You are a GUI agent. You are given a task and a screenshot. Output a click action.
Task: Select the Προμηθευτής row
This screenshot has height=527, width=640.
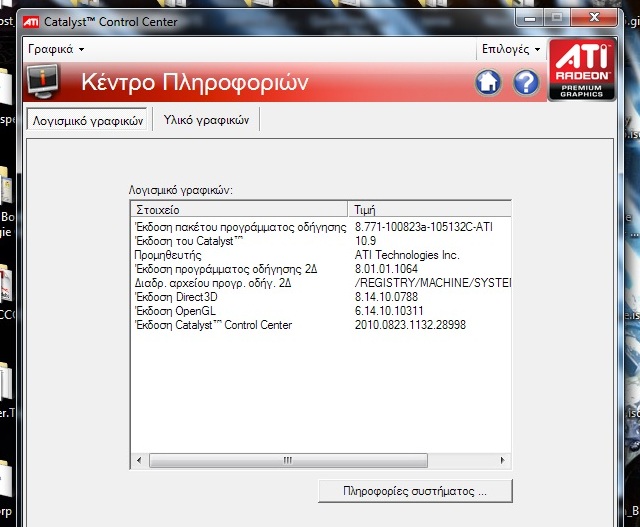click(321, 255)
